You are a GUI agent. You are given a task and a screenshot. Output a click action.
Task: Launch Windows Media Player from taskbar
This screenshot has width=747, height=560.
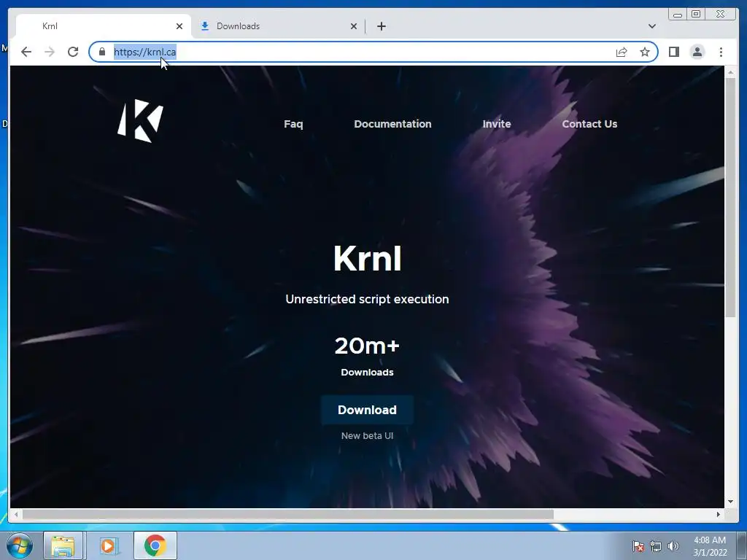pyautogui.click(x=109, y=545)
